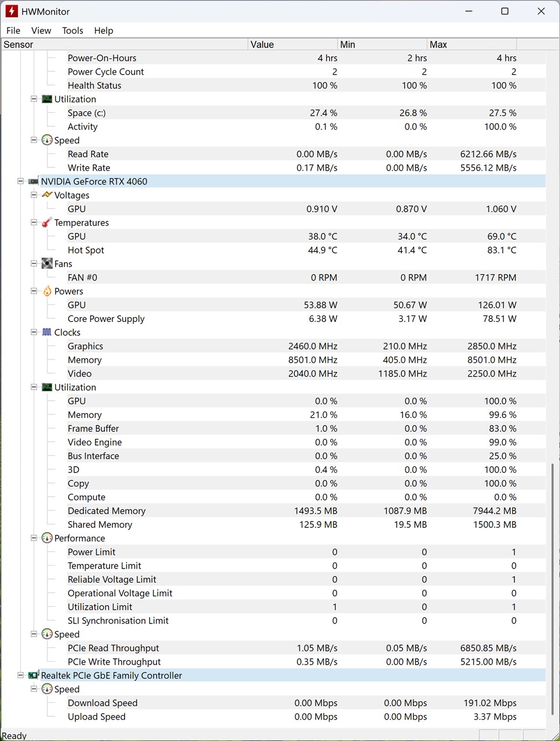The image size is (560, 741).
Task: Open the Tools menu
Action: pos(72,31)
